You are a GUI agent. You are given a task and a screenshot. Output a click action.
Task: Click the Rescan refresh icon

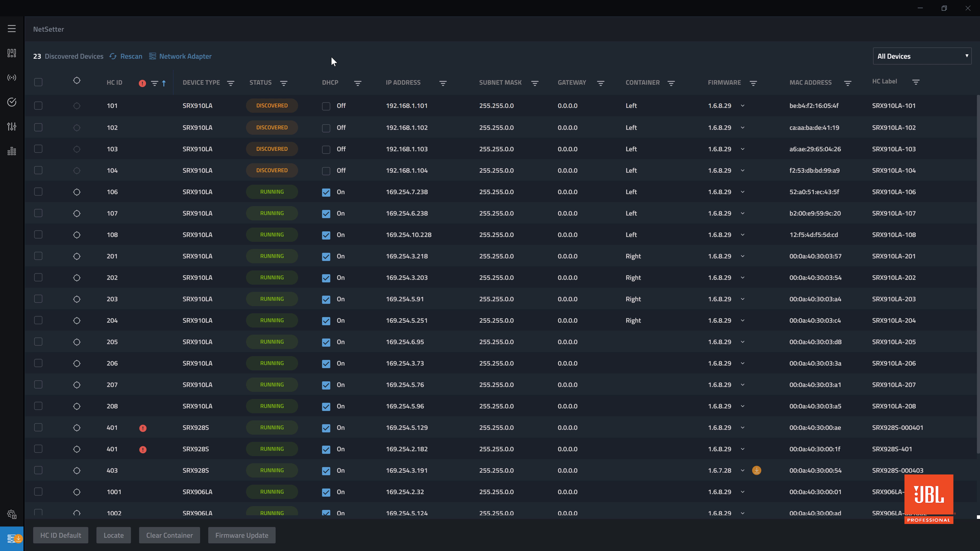pos(113,56)
